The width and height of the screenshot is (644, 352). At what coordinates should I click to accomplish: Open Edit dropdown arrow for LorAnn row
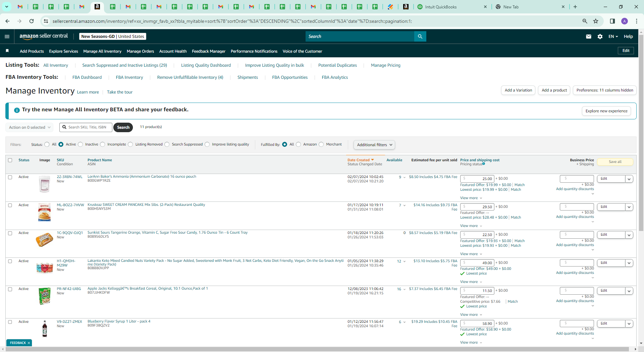point(629,179)
